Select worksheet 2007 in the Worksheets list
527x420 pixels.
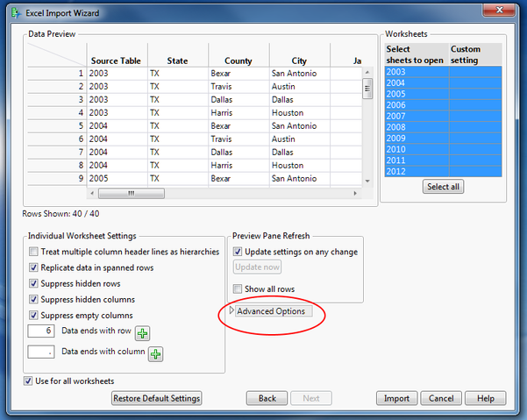coord(417,116)
